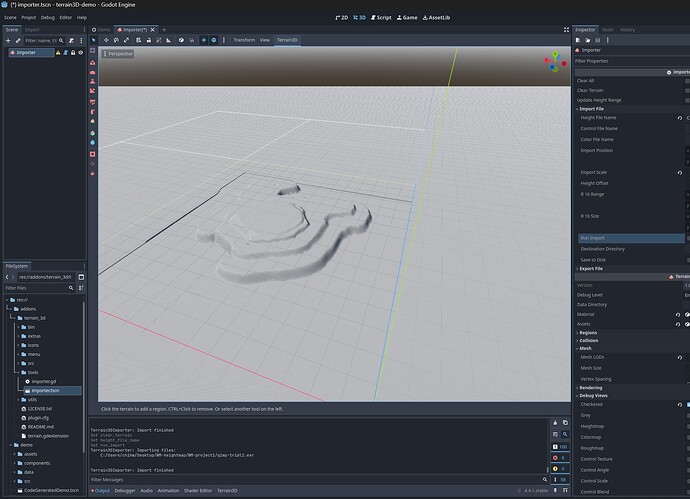Toggle standard messages filter showing 100
Image resolution: width=690 pixels, height=499 pixels.
point(560,447)
